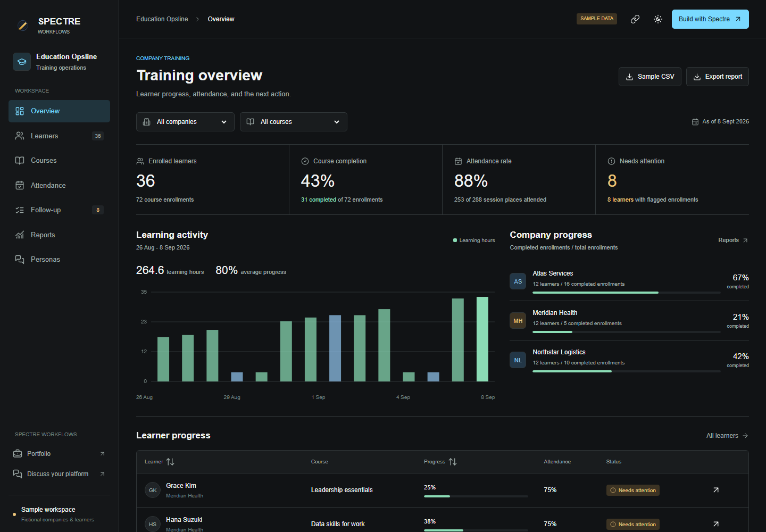Click the Enrolled learners people icon
The width and height of the screenshot is (766, 532).
pyautogui.click(x=140, y=161)
